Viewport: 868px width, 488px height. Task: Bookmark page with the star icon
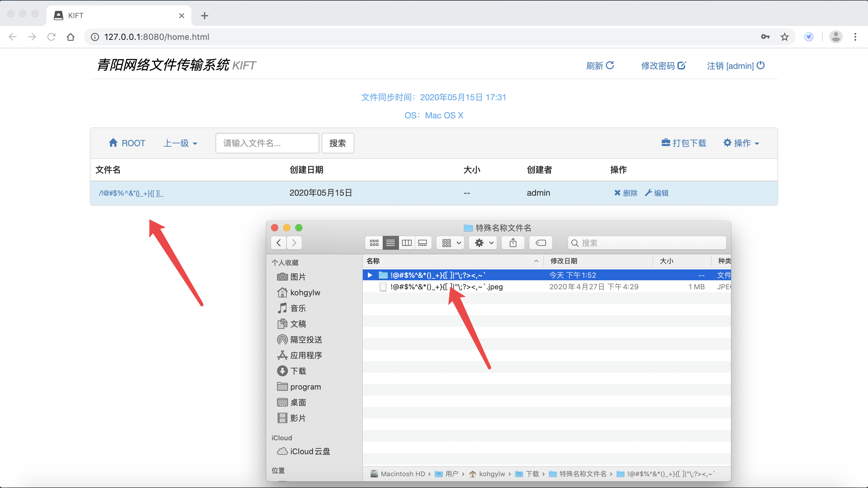[784, 37]
